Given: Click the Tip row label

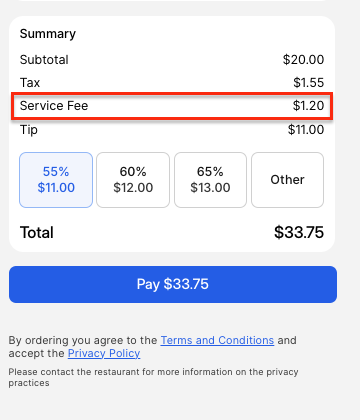Looking at the screenshot, I should coord(29,130).
